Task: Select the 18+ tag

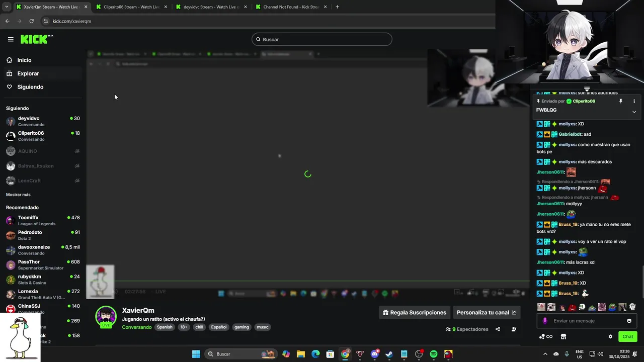Action: coord(184,327)
